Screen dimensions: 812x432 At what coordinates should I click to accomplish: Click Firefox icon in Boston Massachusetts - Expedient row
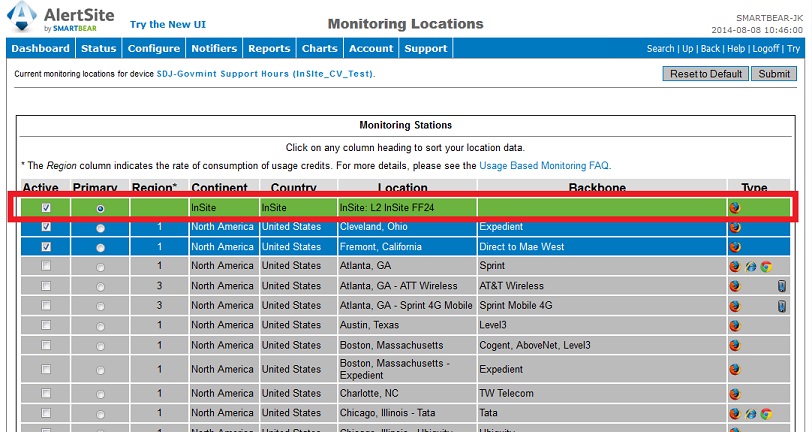pos(735,369)
